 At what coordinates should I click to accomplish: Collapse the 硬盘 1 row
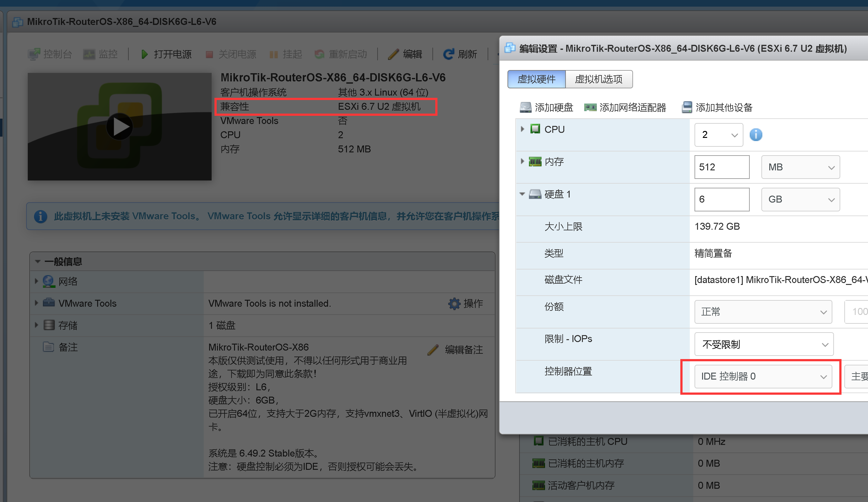pos(522,194)
